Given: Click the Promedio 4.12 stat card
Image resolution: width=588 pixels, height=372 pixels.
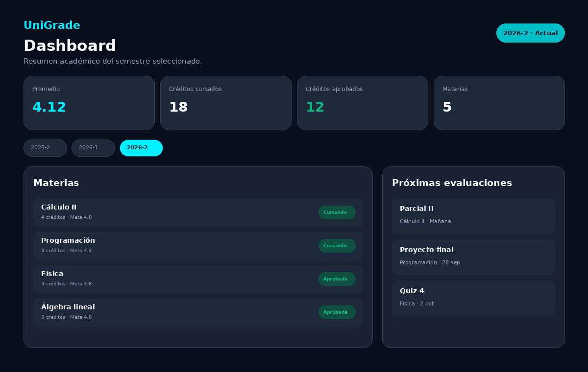Looking at the screenshot, I should point(89,103).
